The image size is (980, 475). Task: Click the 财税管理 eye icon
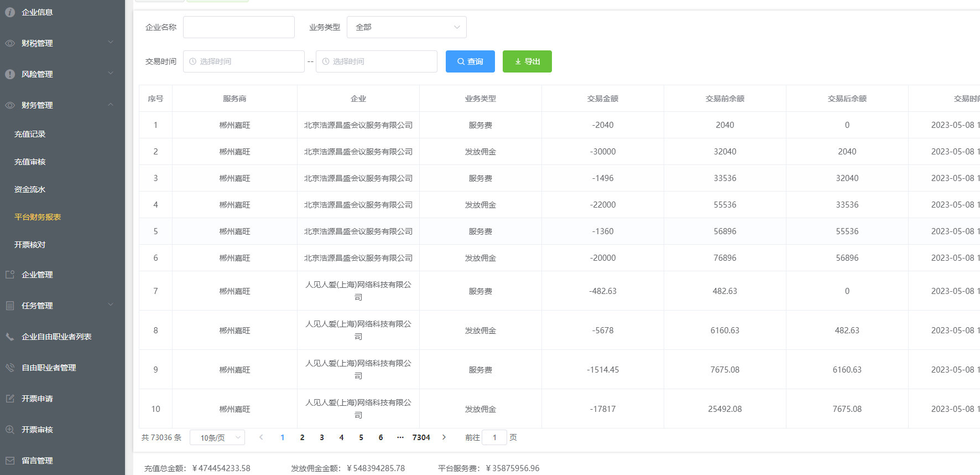(x=10, y=43)
